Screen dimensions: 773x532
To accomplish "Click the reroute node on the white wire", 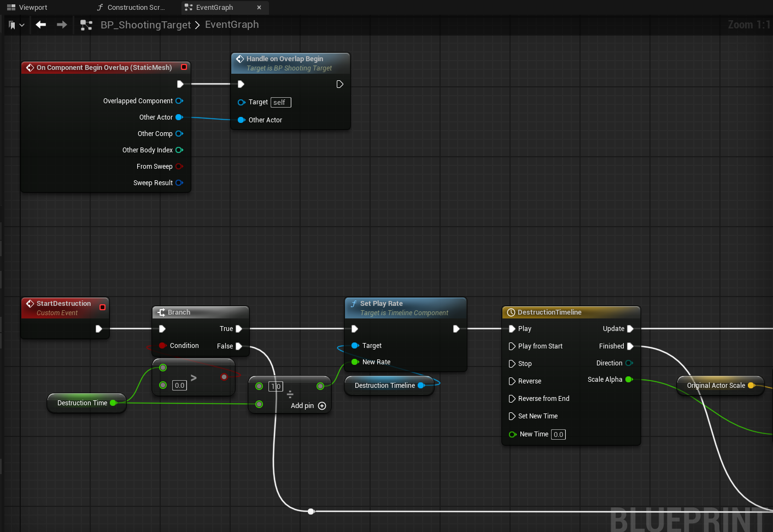I will pyautogui.click(x=311, y=511).
